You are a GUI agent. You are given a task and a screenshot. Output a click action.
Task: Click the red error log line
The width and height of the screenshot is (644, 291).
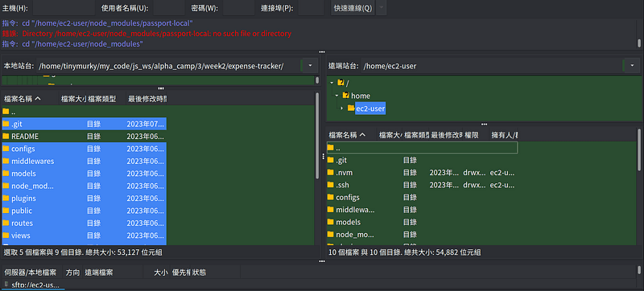tap(147, 34)
